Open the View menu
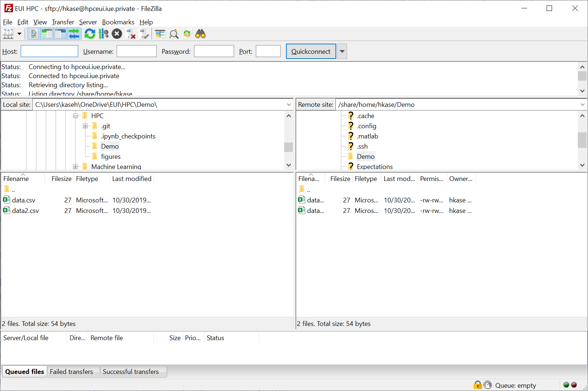The image size is (588, 391). tap(40, 22)
